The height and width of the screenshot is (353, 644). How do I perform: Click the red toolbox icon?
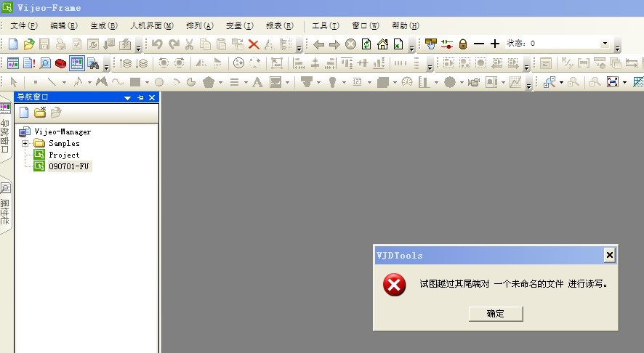coord(61,63)
